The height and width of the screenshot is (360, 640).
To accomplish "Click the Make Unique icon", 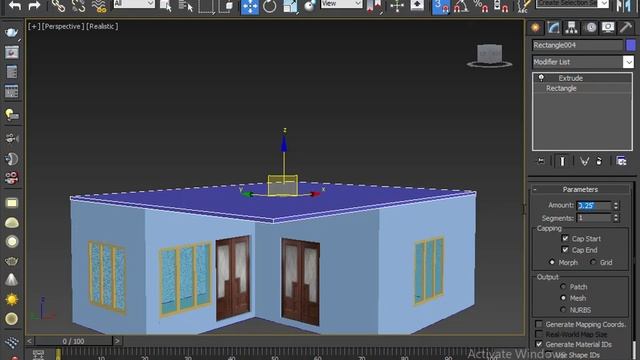I will coord(584,161).
